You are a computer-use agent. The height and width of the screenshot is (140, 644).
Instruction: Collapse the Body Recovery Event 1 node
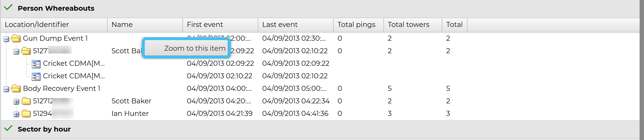[x=6, y=89]
